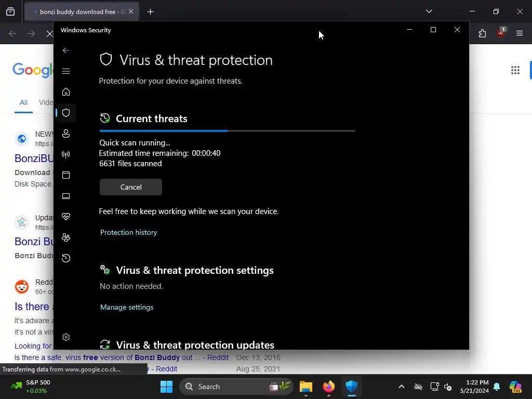Open Google apps grid icon
This screenshot has height=399, width=532.
[515, 70]
